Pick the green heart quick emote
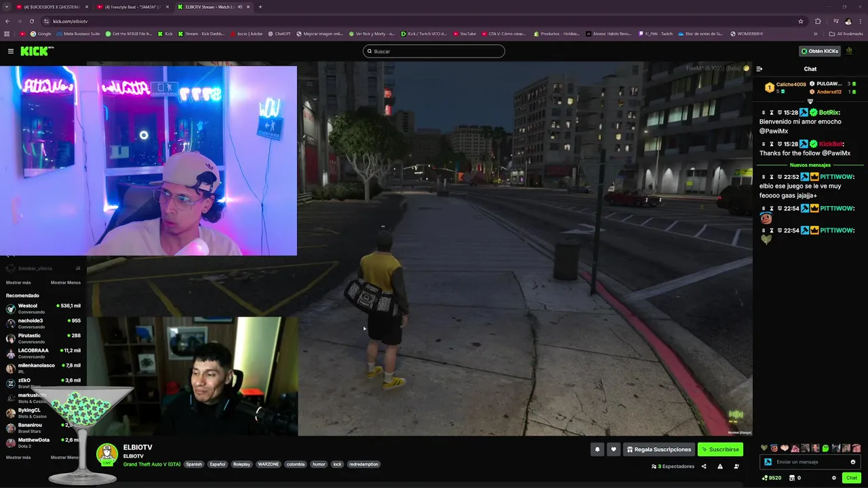The width and height of the screenshot is (868, 488). pos(764,448)
